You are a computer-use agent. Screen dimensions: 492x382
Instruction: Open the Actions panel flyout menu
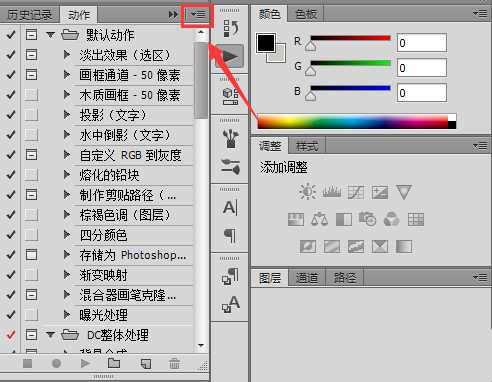[198, 14]
